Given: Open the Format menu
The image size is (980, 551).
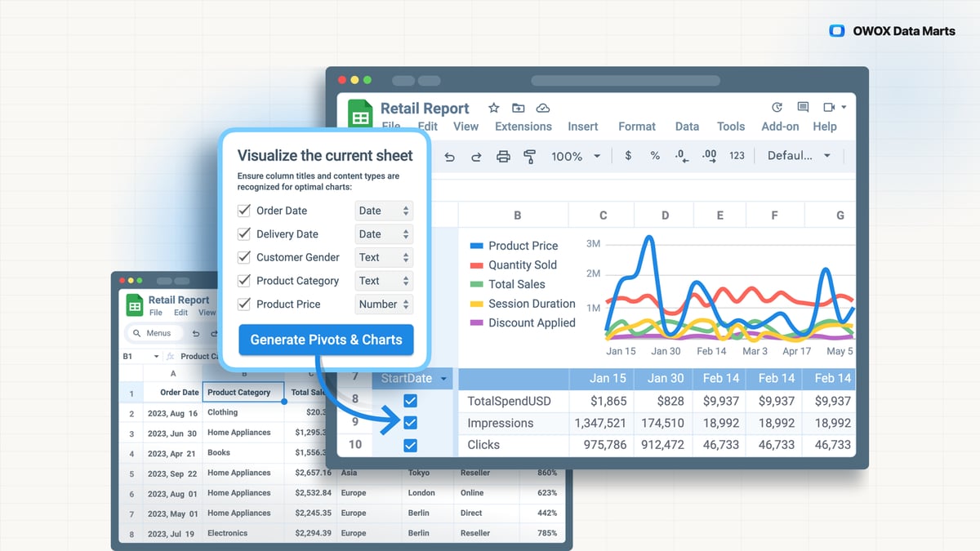Looking at the screenshot, I should pos(637,127).
